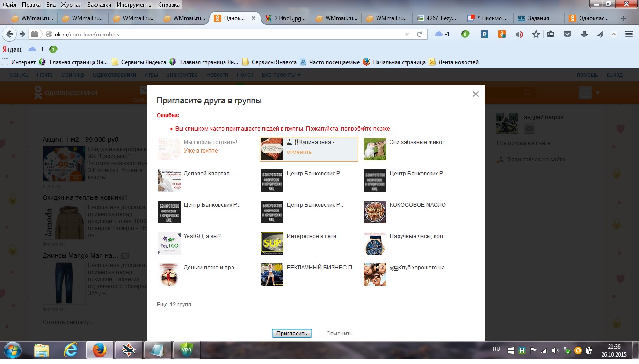The image size is (639, 364).
Task: Open the Windows Start menu
Action: (x=12, y=350)
